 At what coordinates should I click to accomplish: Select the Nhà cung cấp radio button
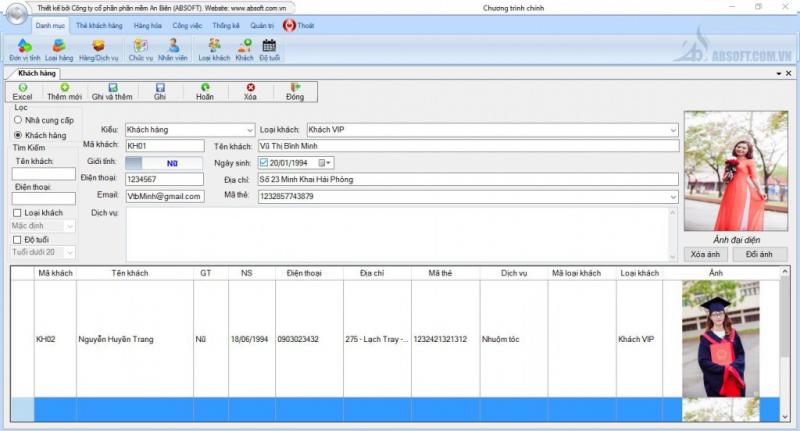tap(18, 120)
